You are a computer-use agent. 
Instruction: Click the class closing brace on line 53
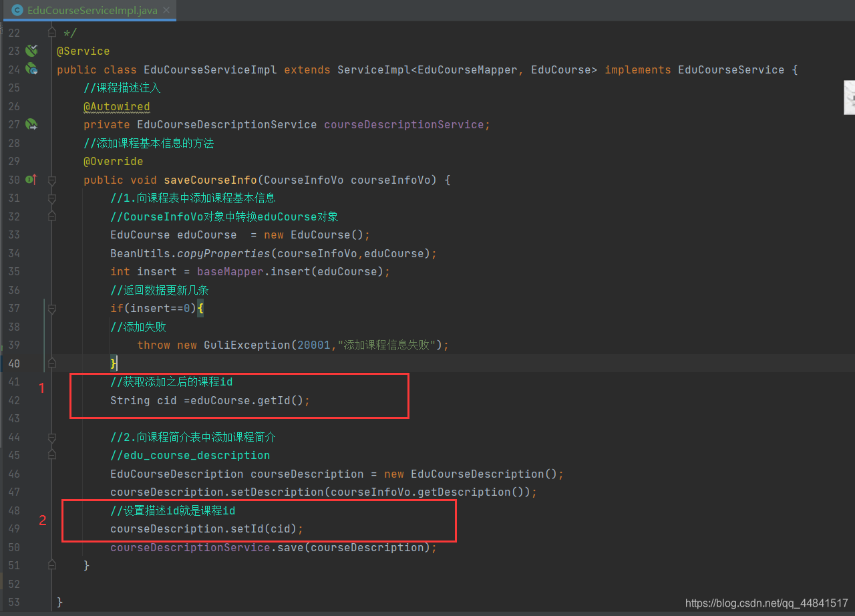(60, 602)
